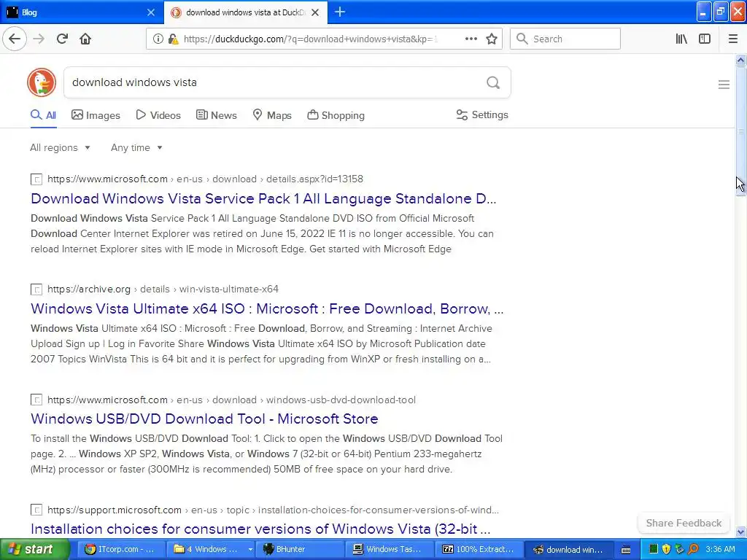Image resolution: width=747 pixels, height=560 pixels.
Task: Click the 3:36 AM system clock
Action: (x=720, y=550)
